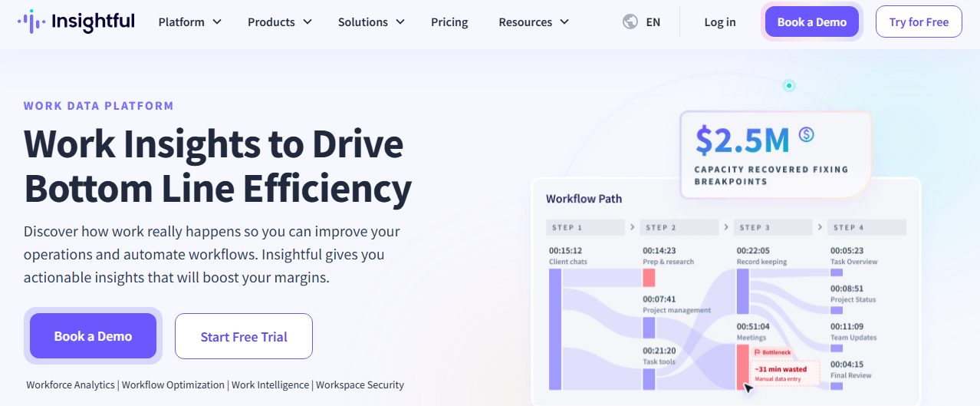The image size is (980, 406).
Task: Click the 00:04:15 Final Review label
Action: pyautogui.click(x=851, y=369)
